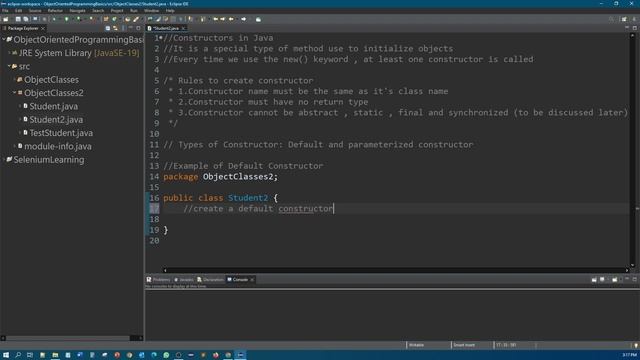Close the Console tab
The height and width of the screenshot is (360, 640).
tap(252, 280)
